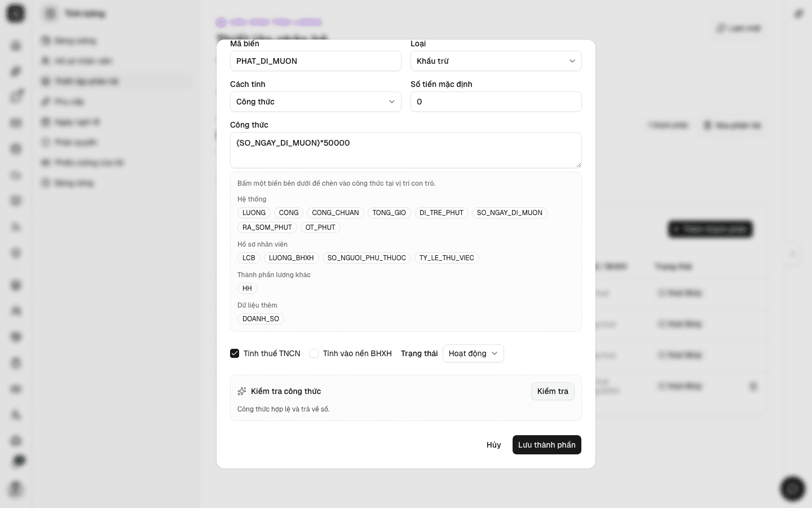812x508 pixels.
Task: Insert the LUONG_BHXH employee variable
Action: pos(292,258)
